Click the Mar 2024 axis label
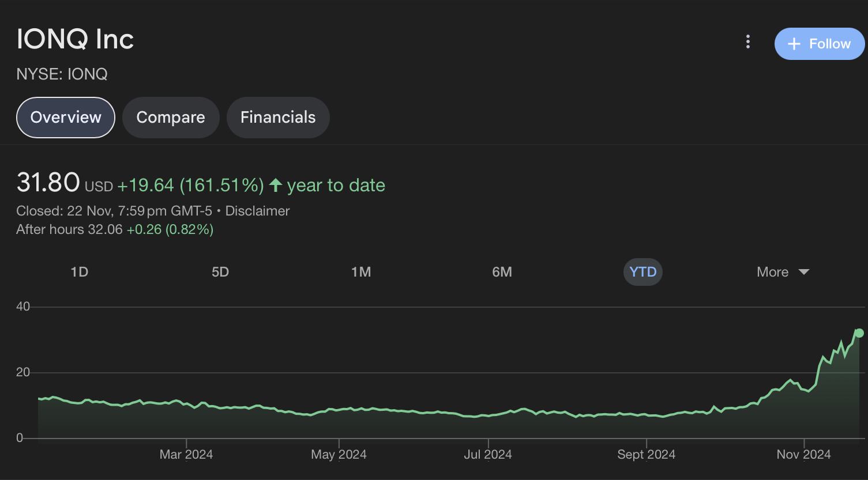The image size is (868, 480). point(186,455)
